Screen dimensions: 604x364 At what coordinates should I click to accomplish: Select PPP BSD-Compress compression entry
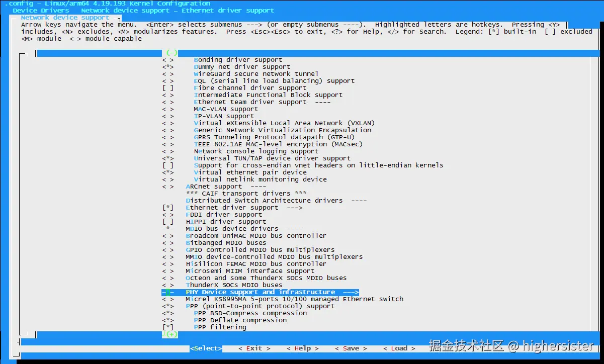(x=250, y=313)
